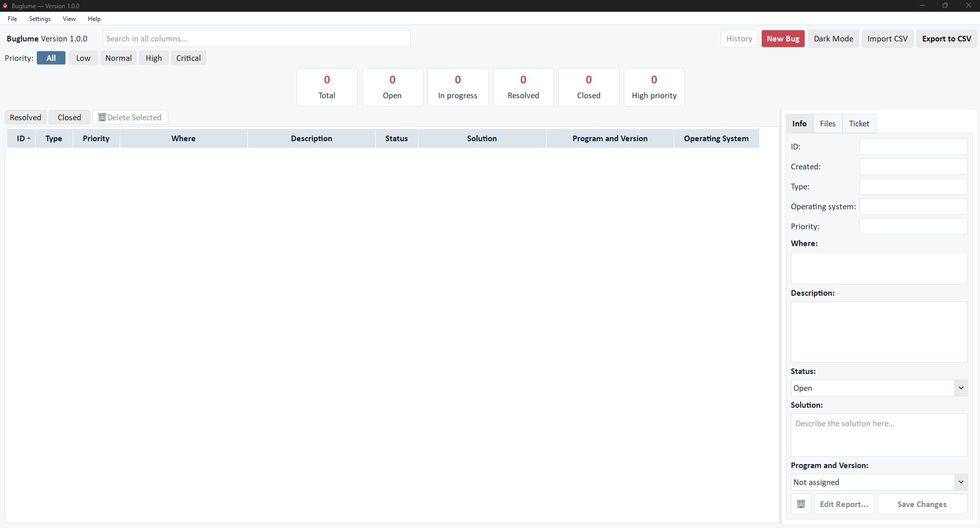Switch to the Ticket tab
Viewport: 980px width, 528px height.
pos(859,123)
